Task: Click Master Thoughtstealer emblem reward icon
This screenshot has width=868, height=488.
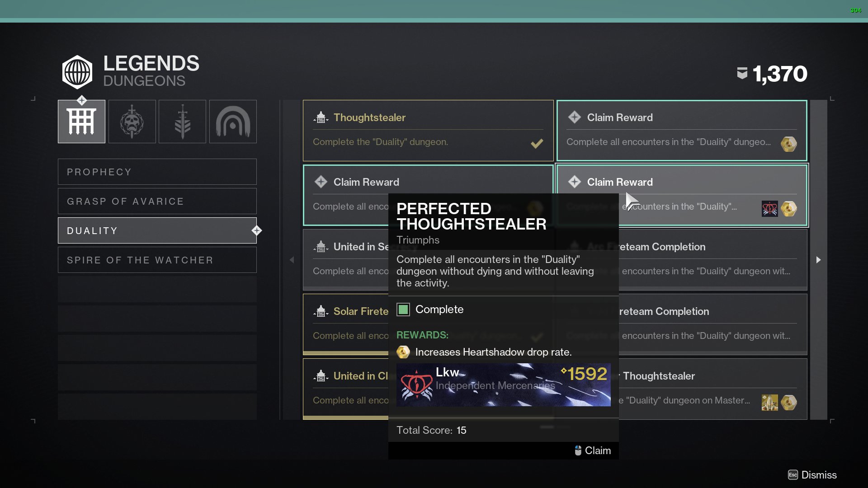Action: (x=769, y=403)
